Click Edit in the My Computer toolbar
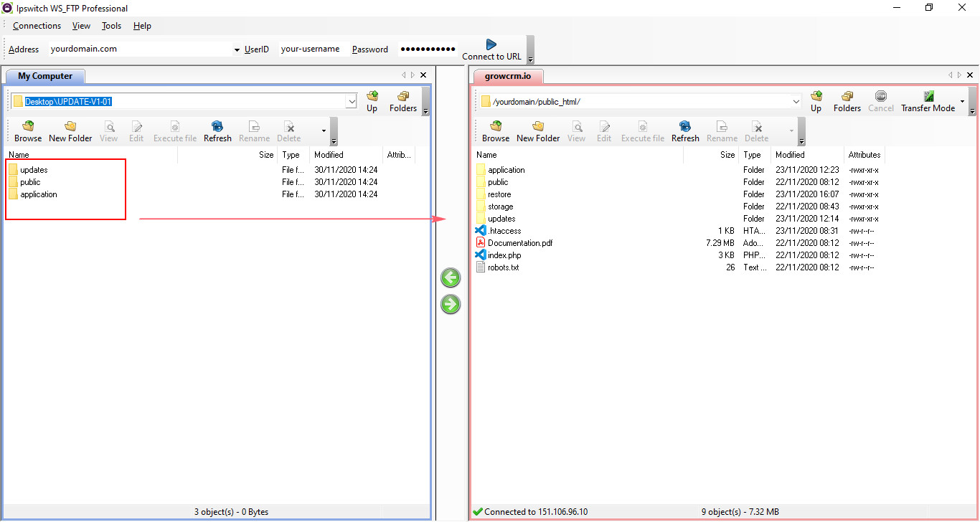The image size is (980, 522). [136, 131]
